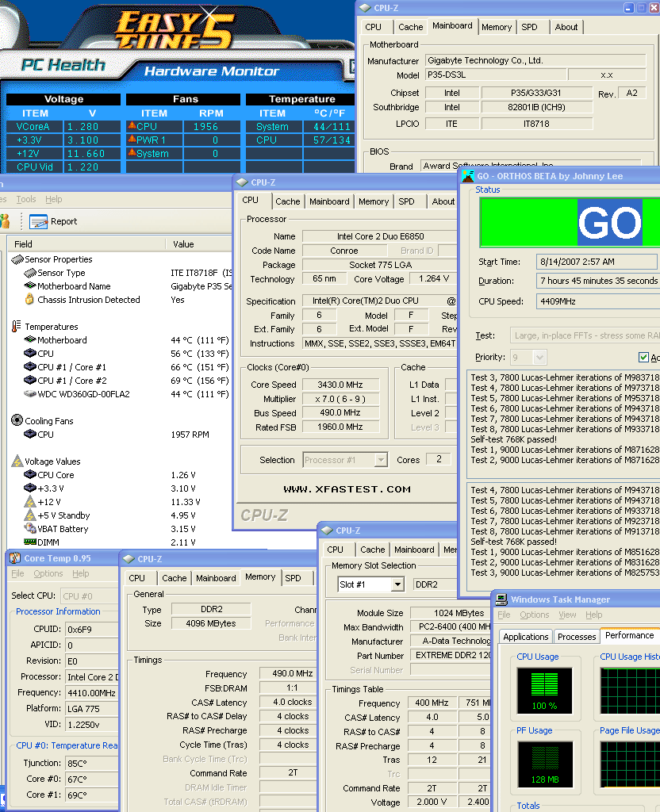Open the View menu in Windows Task Manager
This screenshot has height=812, width=660.
(567, 615)
